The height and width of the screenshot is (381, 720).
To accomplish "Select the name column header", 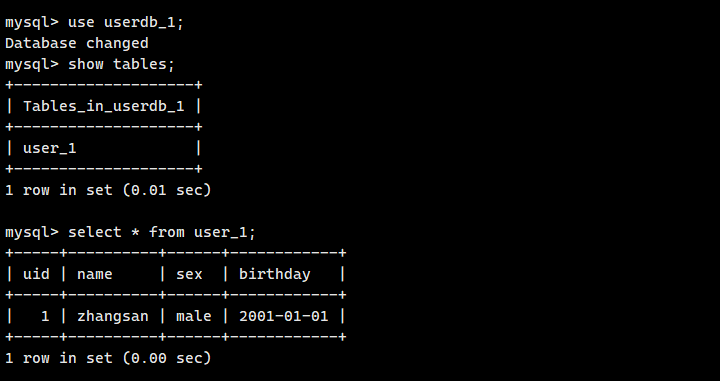I will 95,274.
